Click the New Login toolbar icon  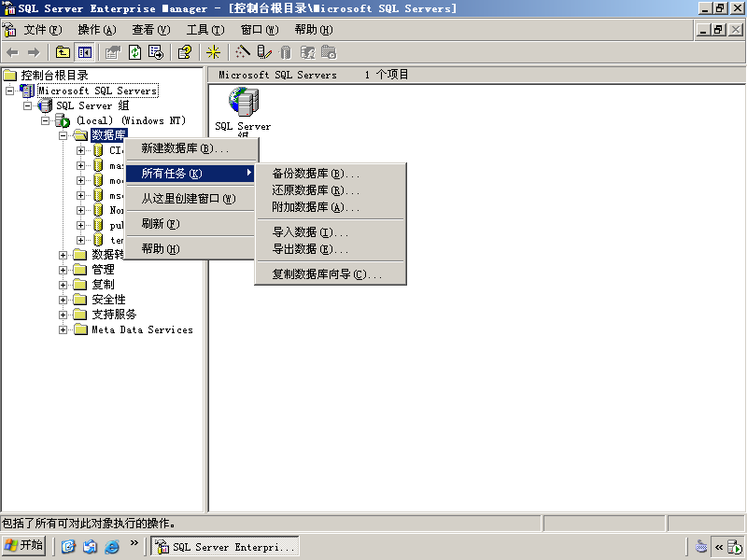tap(308, 52)
